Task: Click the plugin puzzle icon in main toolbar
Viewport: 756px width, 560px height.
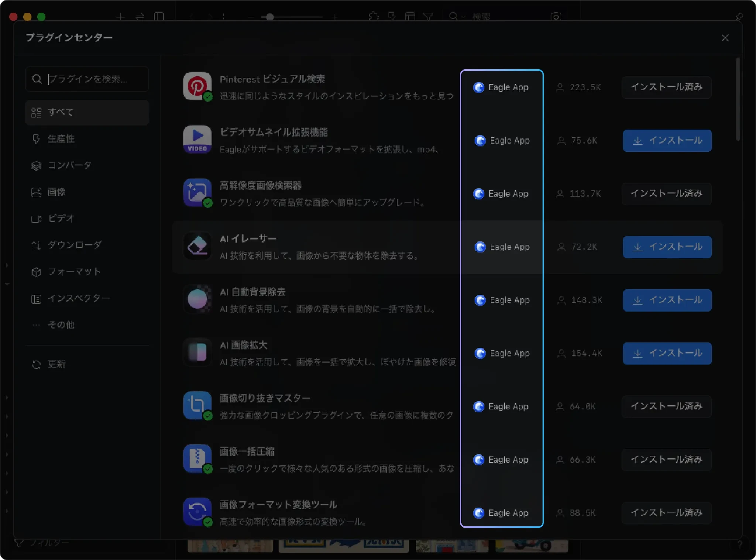Action: [x=374, y=17]
